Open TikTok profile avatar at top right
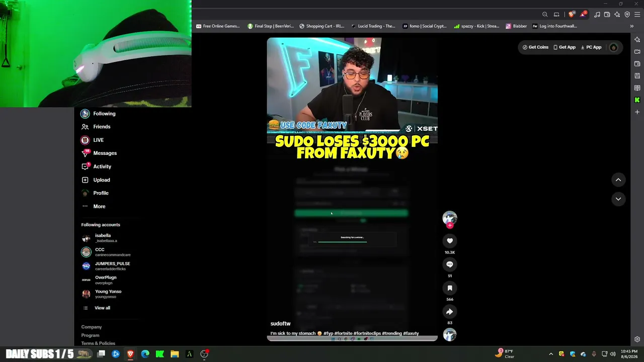The height and width of the screenshot is (362, 644). pos(613,47)
